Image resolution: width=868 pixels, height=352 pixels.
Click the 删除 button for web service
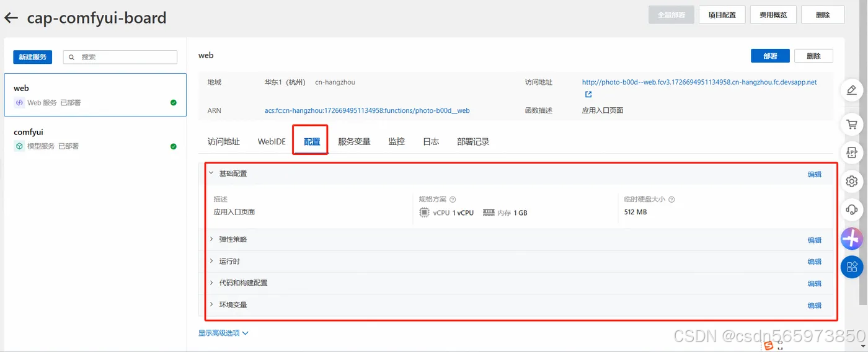[x=813, y=56]
